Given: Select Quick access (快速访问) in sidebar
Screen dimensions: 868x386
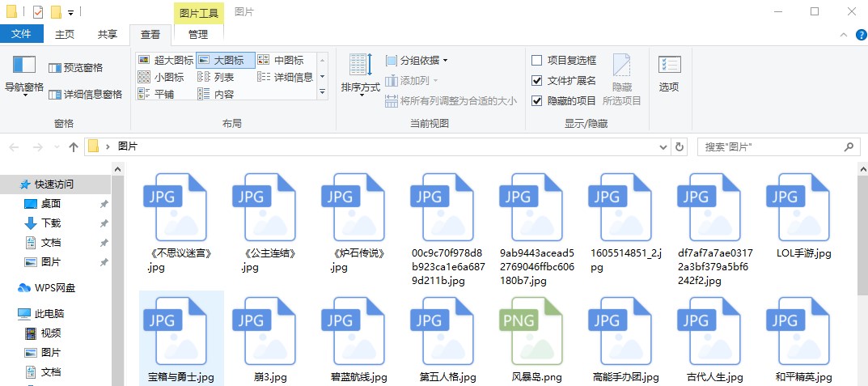Looking at the screenshot, I should 54,185.
